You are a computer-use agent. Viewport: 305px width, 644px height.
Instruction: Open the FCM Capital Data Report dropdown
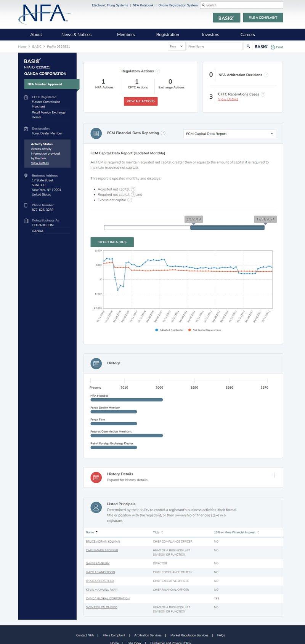[x=230, y=134]
